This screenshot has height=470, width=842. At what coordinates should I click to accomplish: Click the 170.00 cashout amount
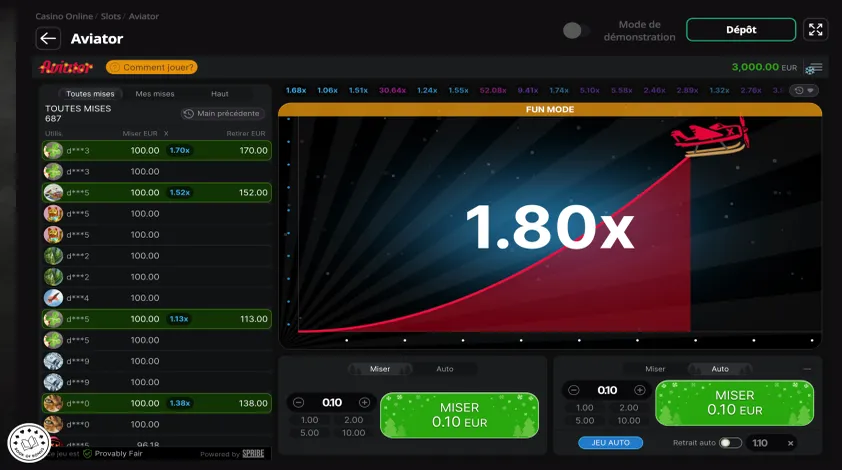click(x=253, y=151)
